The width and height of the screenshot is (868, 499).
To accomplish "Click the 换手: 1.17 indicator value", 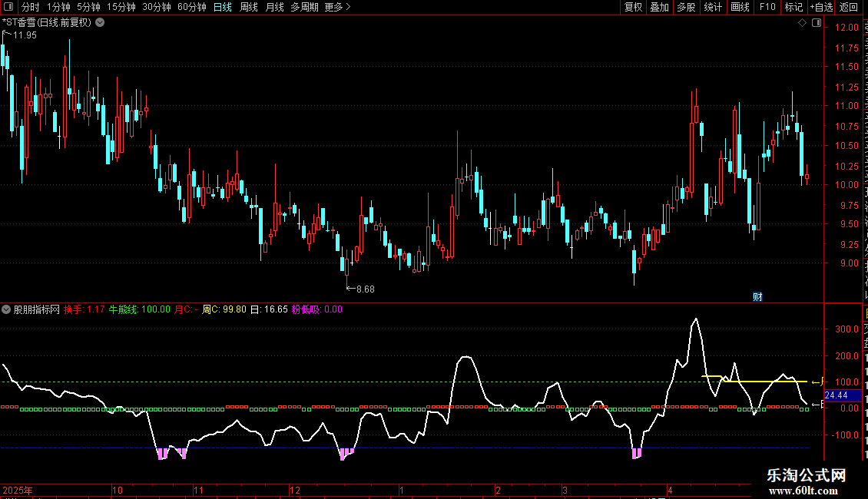I will pyautogui.click(x=84, y=310).
